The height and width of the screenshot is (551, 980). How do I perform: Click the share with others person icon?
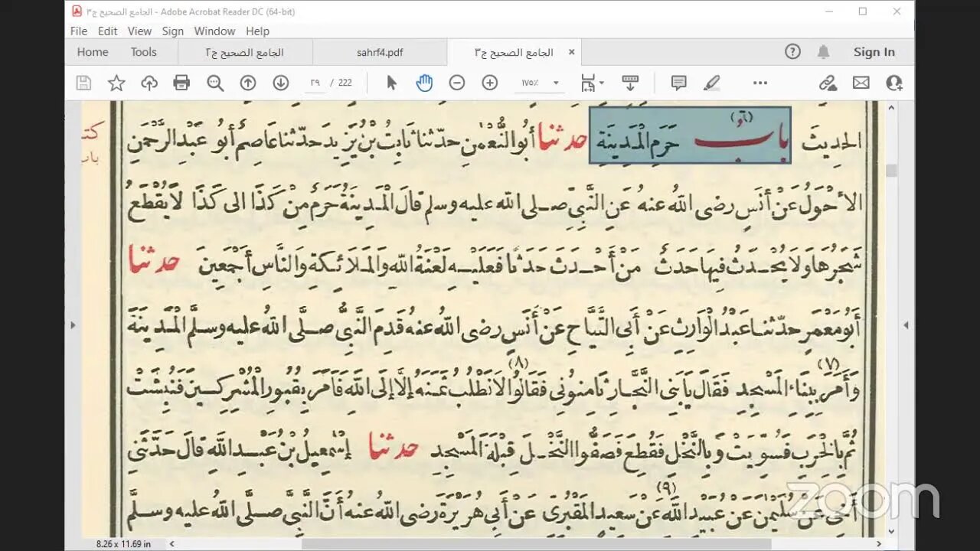[x=894, y=83]
